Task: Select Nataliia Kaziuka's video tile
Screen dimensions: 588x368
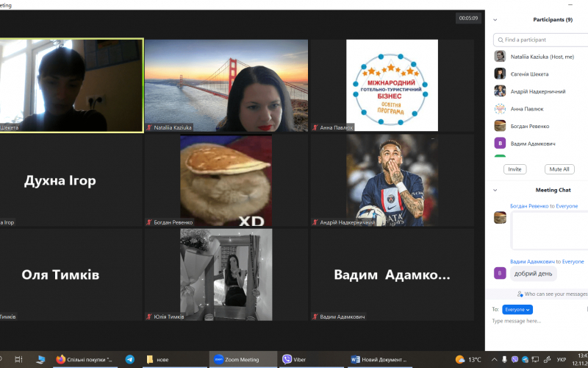Action: pyautogui.click(x=226, y=85)
